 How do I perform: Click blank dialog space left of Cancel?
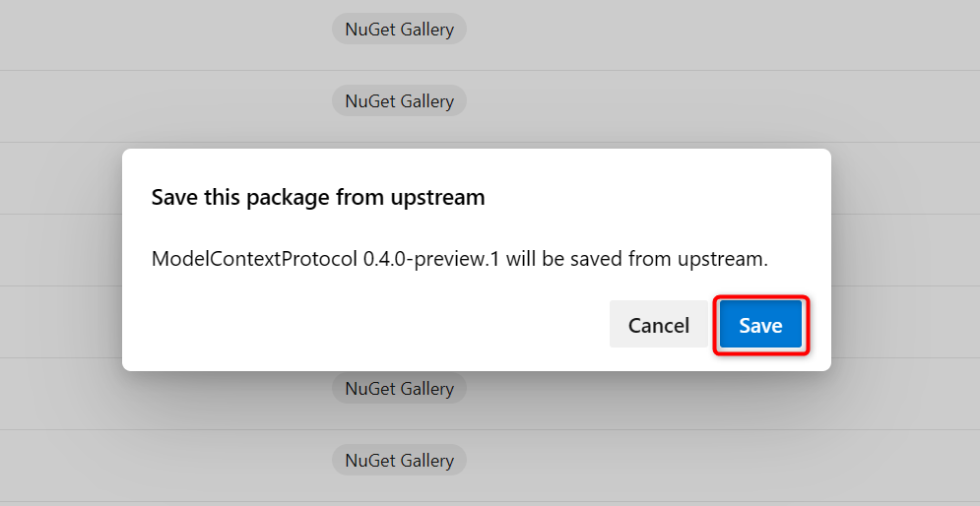coord(374,325)
